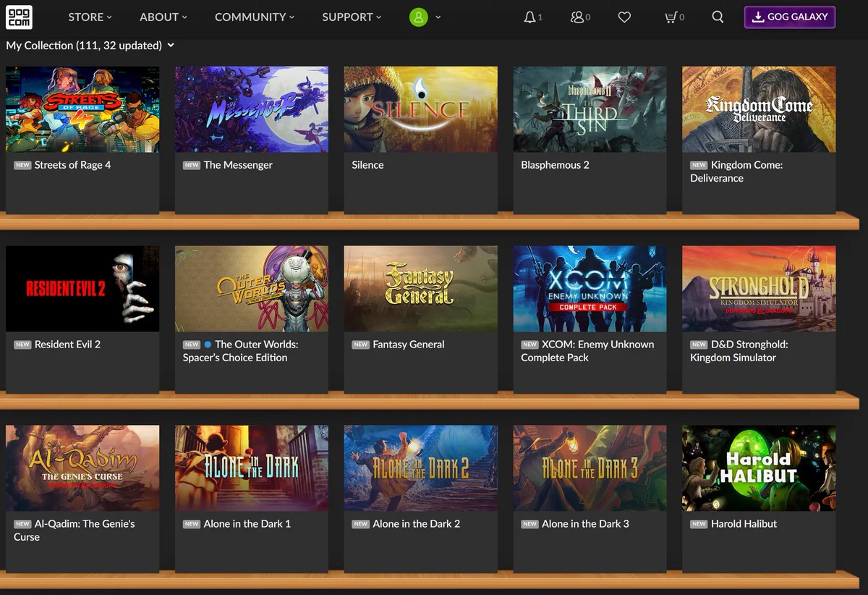
Task: Expand the COMMUNITY menu
Action: 255,17
